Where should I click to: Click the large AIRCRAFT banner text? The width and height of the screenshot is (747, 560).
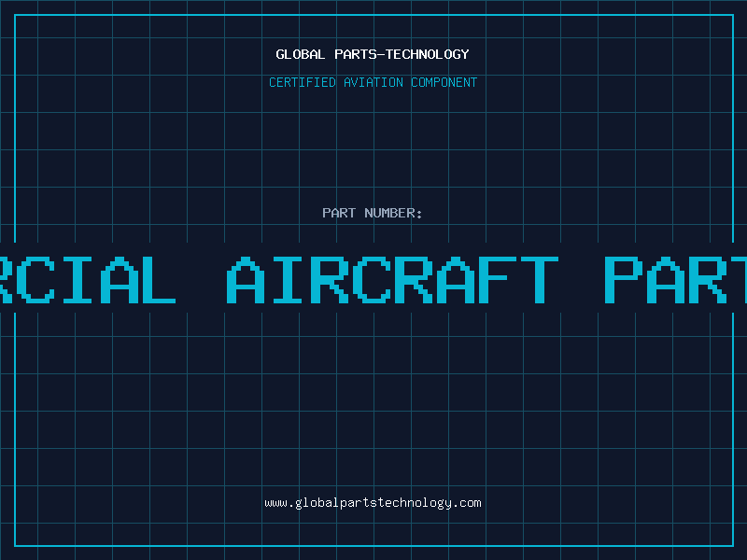coord(392,280)
